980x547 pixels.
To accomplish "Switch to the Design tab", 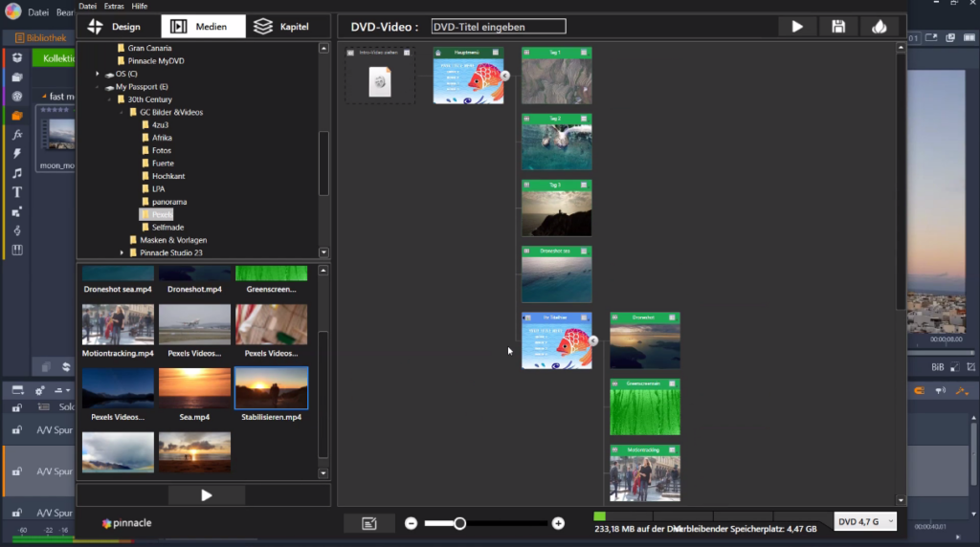I will tap(115, 27).
